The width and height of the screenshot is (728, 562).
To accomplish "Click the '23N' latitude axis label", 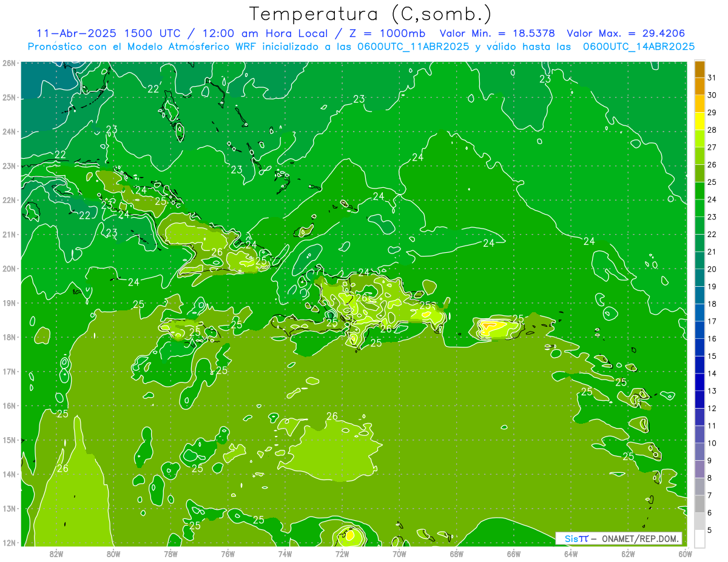I will (9, 166).
